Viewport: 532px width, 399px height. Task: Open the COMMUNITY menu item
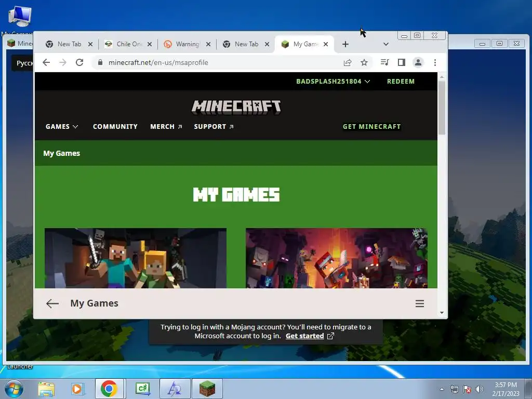[115, 127]
